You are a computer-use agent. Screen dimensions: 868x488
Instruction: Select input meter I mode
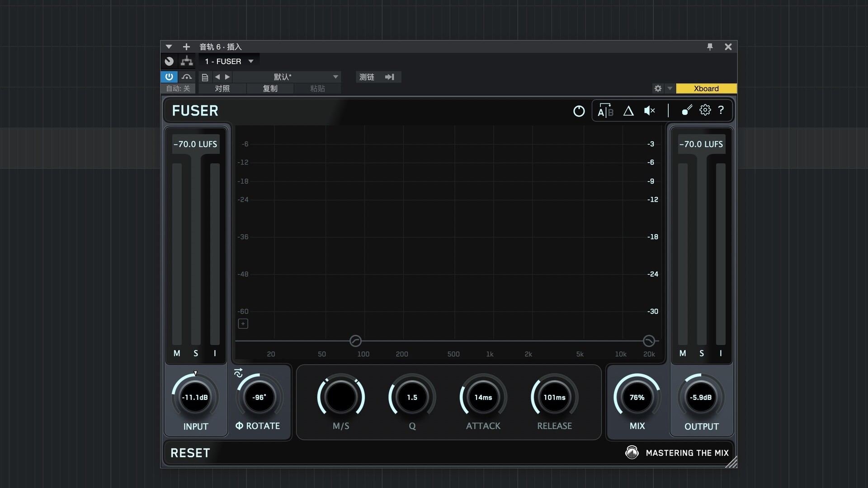click(x=215, y=353)
